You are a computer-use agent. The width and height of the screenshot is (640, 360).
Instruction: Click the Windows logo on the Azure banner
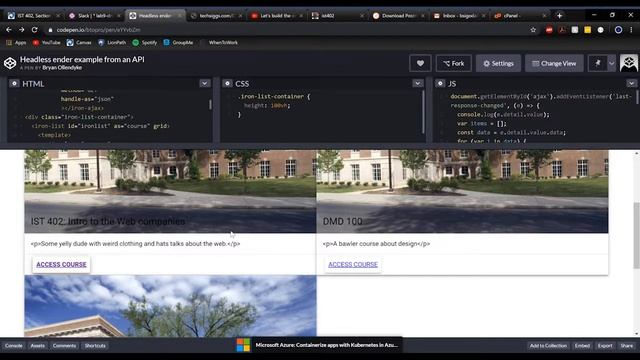point(243,345)
